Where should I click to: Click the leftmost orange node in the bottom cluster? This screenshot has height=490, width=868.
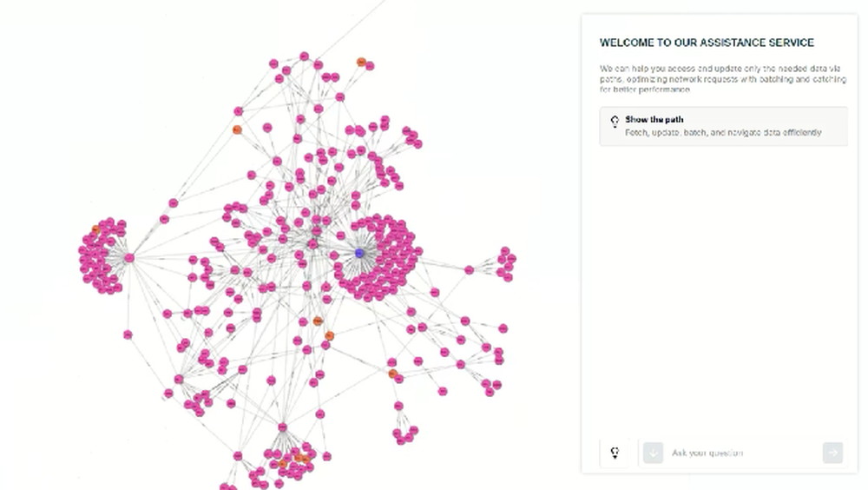point(283,464)
